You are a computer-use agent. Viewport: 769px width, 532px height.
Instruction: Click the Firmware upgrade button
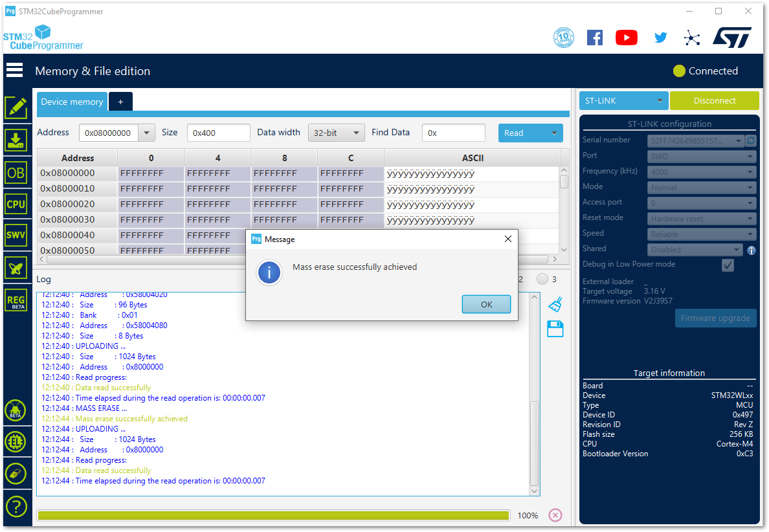tap(715, 318)
